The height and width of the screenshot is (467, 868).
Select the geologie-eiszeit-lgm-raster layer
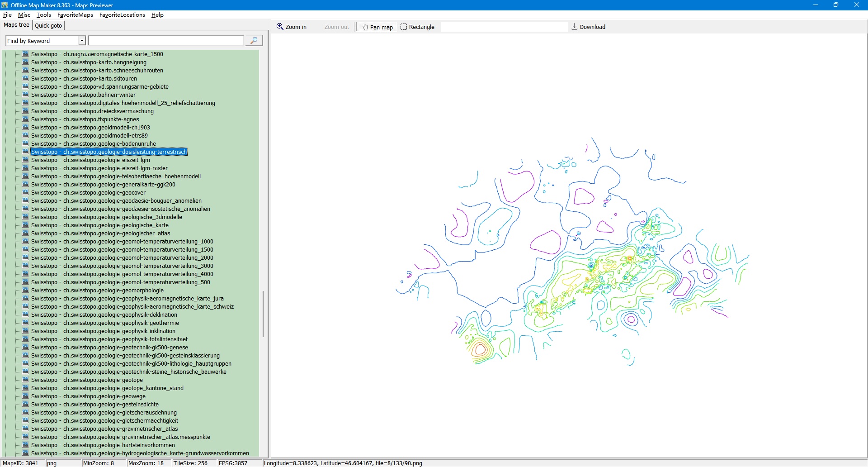tap(99, 168)
